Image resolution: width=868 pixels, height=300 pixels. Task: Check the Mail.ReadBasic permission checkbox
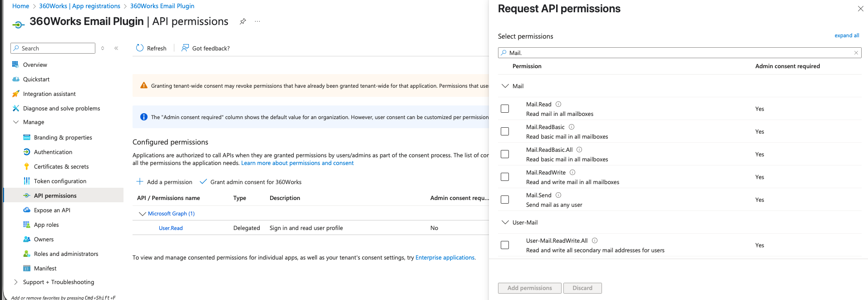(505, 131)
